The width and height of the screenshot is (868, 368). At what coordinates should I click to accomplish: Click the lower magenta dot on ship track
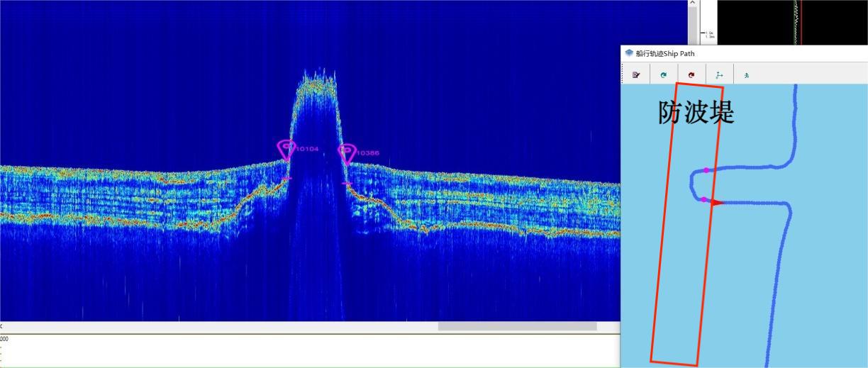(x=703, y=200)
